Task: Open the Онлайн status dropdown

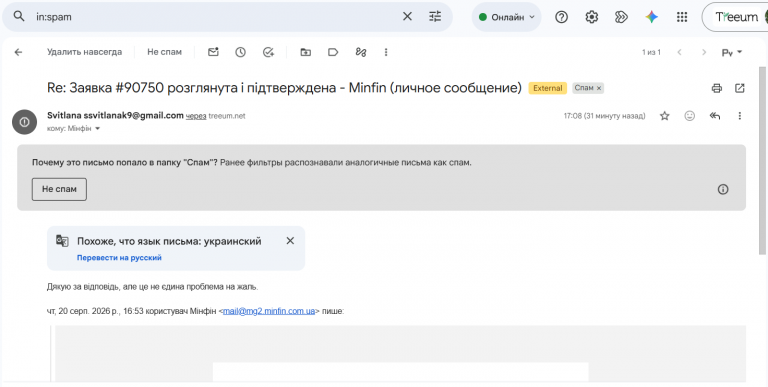Action: point(506,17)
